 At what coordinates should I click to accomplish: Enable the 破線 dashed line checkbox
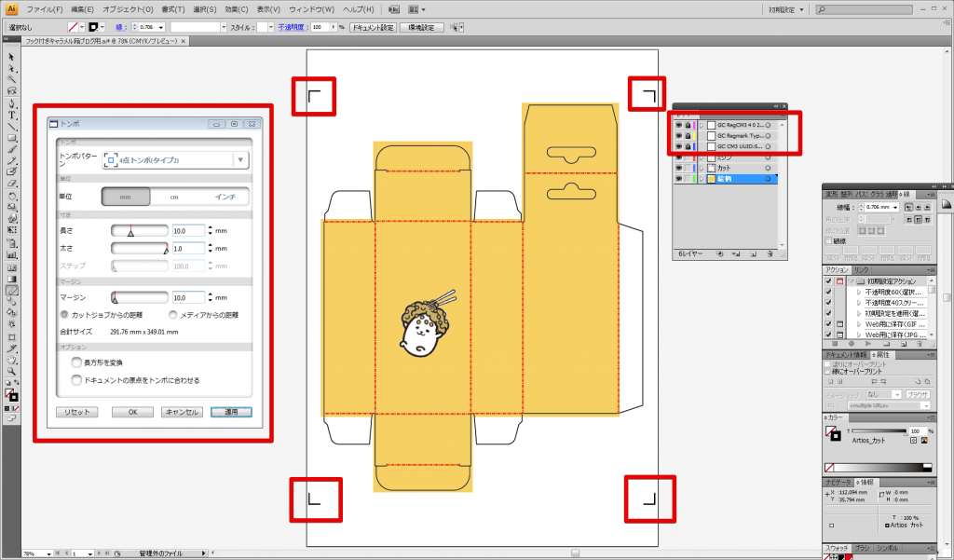point(828,241)
